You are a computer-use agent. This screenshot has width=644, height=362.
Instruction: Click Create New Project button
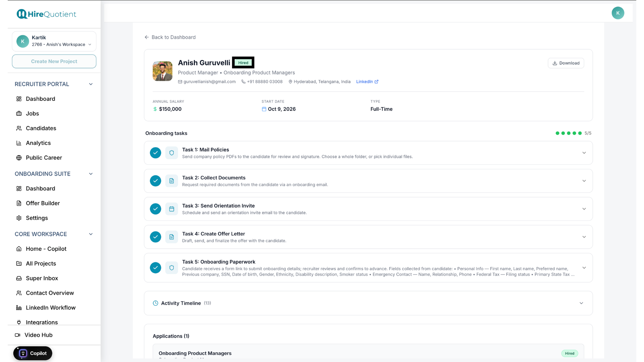tap(54, 61)
